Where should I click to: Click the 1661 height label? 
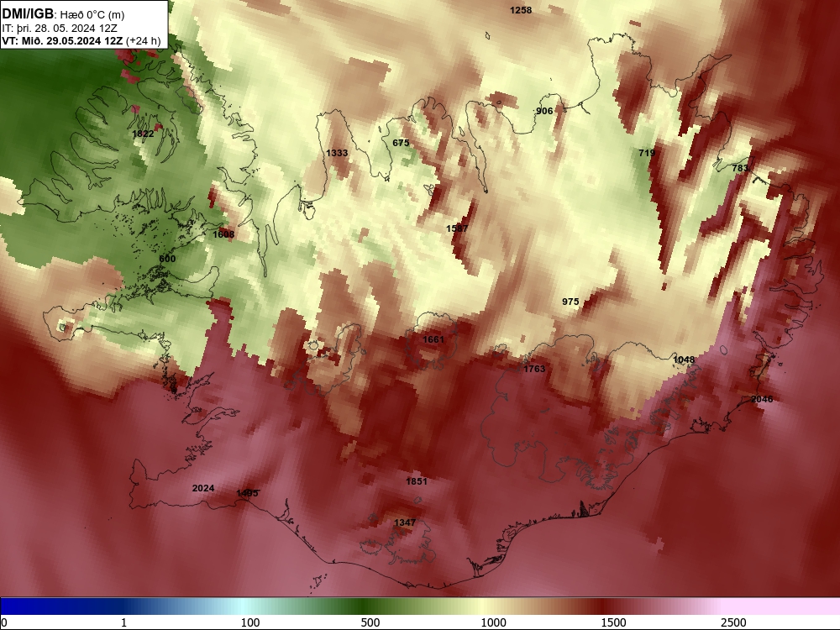pos(433,339)
